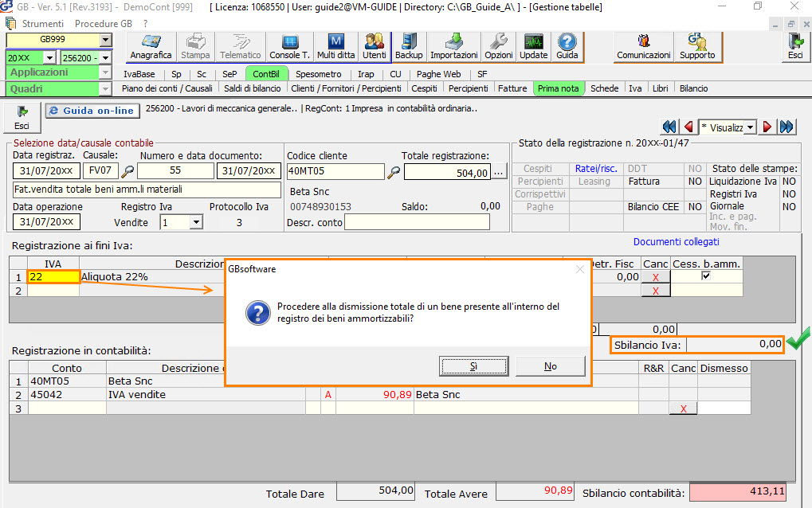Screen dimensions: 812x508
Task: Open the Piano dei conti / Causali tab
Action: pyautogui.click(x=167, y=88)
